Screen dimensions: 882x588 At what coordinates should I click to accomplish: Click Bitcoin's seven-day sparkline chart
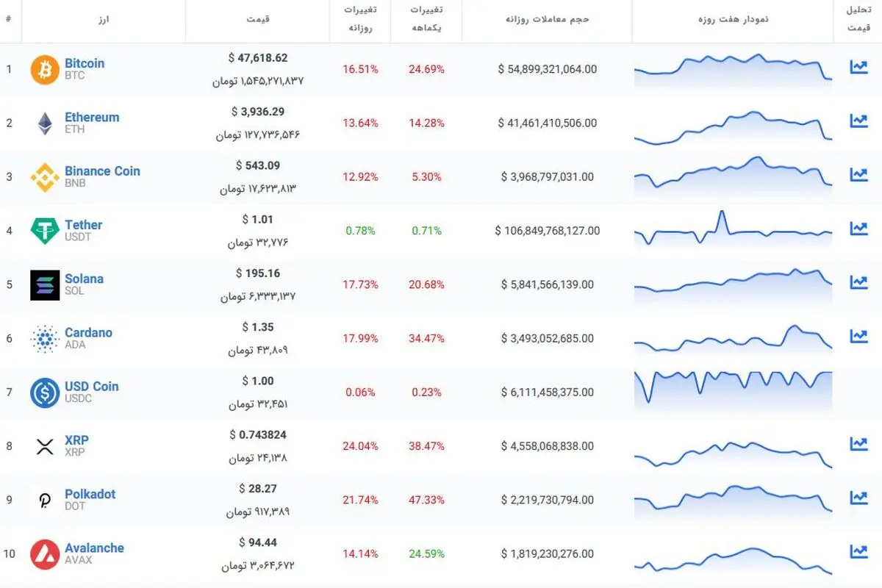tap(734, 68)
